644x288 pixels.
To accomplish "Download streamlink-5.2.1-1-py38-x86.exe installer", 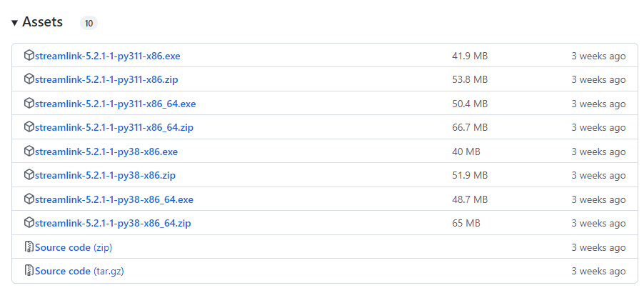I will (x=106, y=152).
